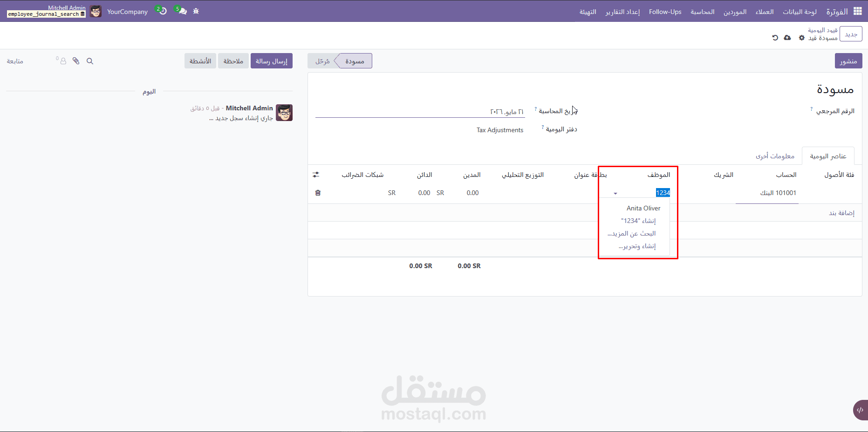Click إرسال رسالة button
The height and width of the screenshot is (432, 868).
click(x=272, y=61)
